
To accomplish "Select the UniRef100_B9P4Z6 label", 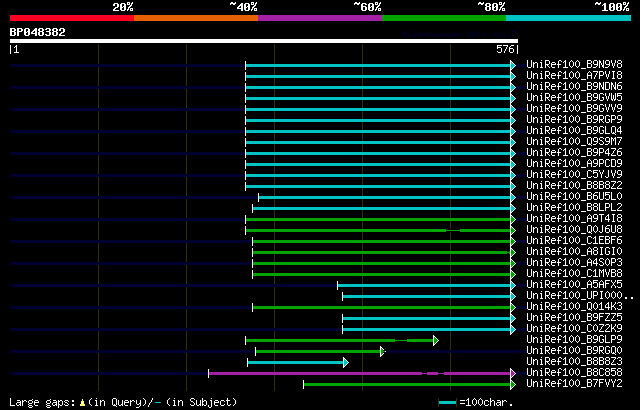I will click(574, 153).
